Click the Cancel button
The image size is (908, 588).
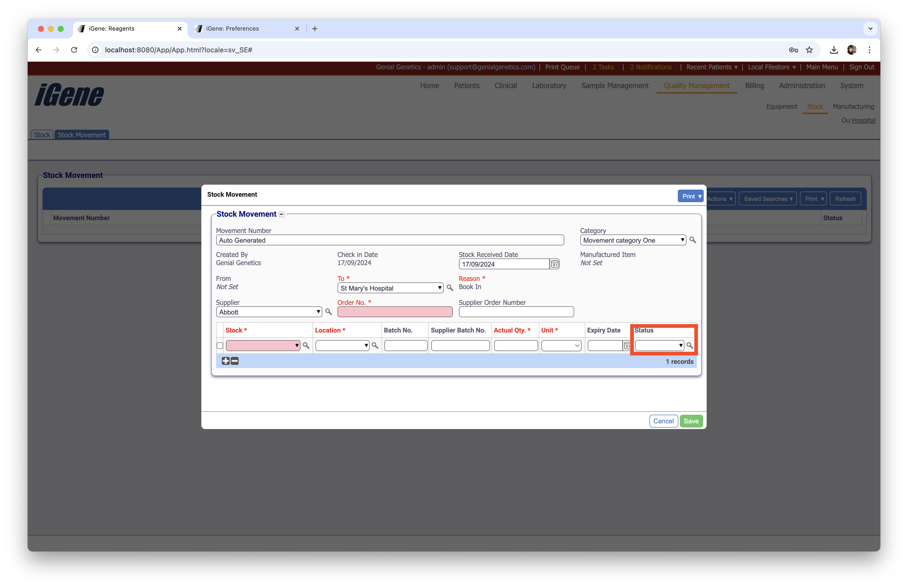pos(663,421)
